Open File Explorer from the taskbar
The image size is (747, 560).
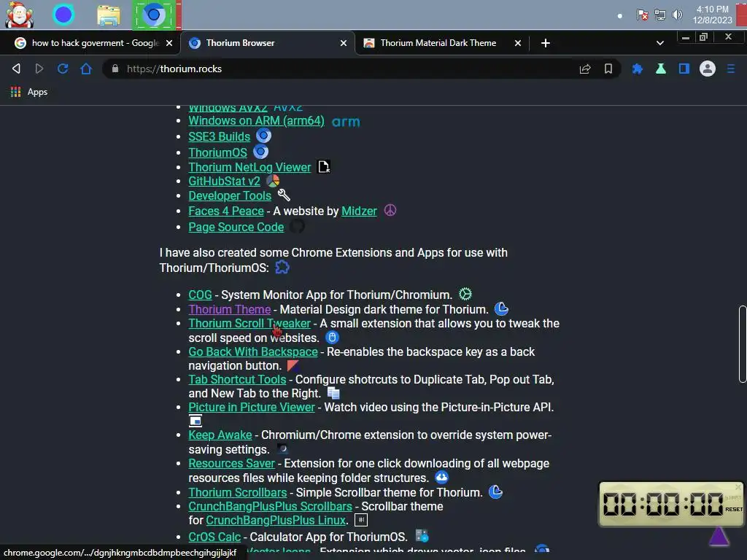tap(109, 15)
